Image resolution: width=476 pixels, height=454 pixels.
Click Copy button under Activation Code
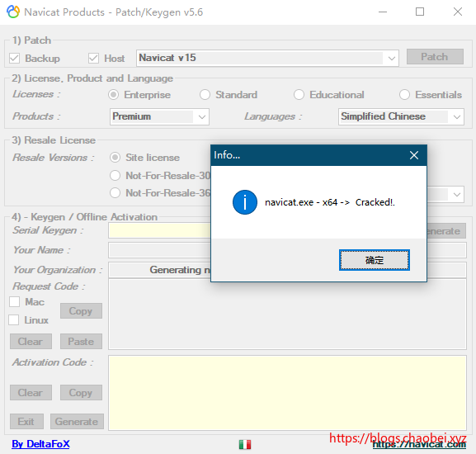tap(81, 393)
